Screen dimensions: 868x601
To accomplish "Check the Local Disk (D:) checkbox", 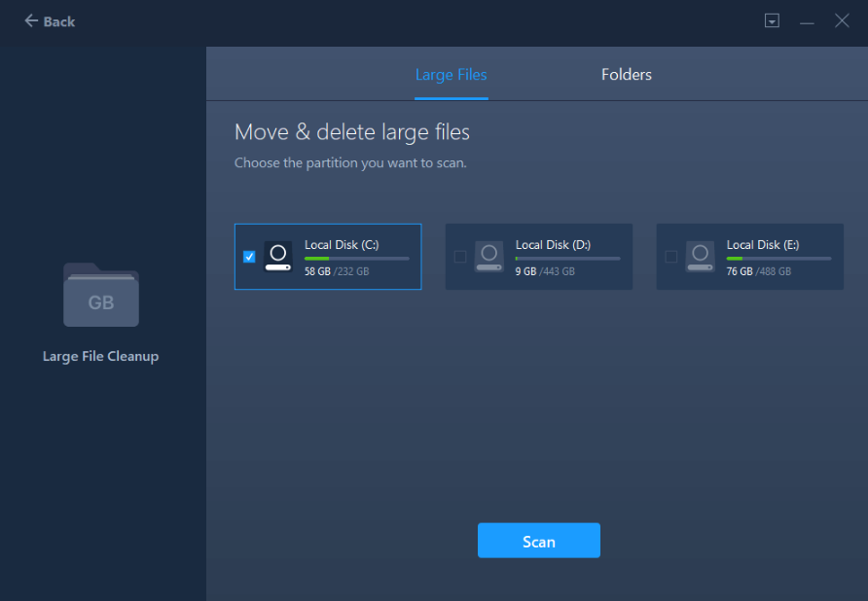I will (460, 257).
